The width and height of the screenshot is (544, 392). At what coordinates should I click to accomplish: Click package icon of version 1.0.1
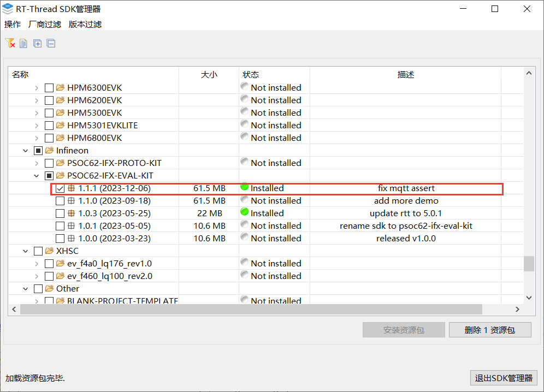[71, 225]
